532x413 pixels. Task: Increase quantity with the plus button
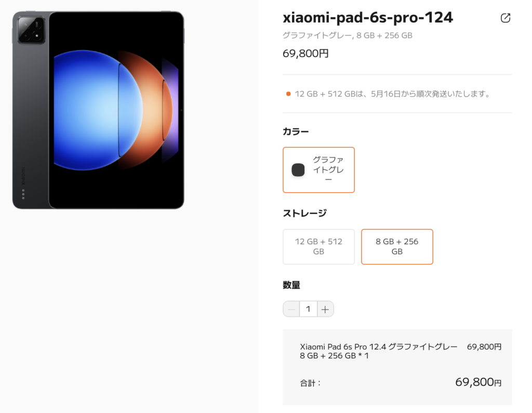(325, 309)
